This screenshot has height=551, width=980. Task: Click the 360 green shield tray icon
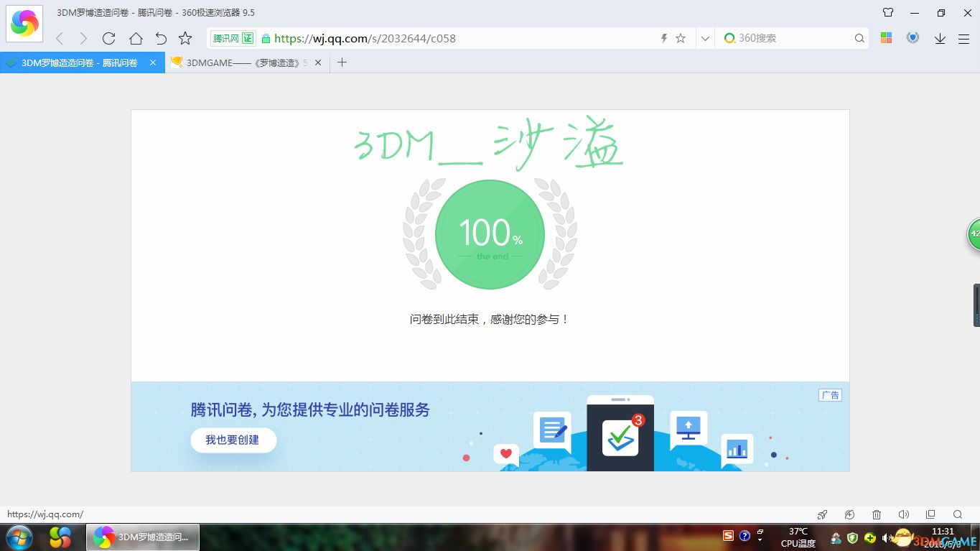pos(852,537)
